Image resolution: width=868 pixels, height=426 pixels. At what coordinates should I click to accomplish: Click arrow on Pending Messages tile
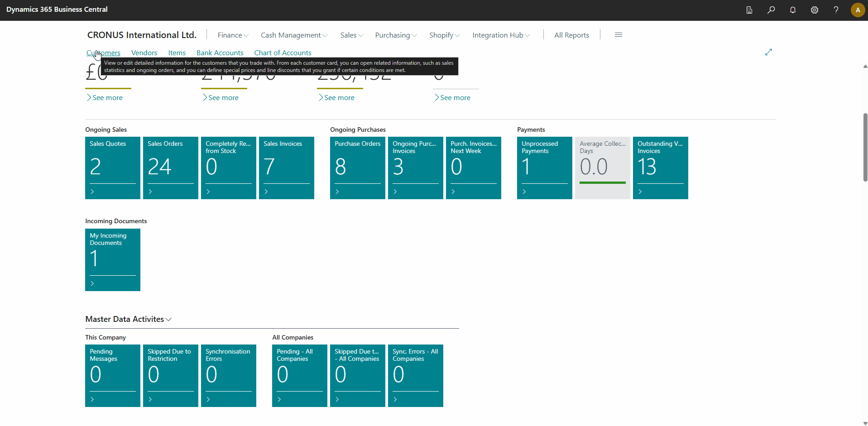92,399
